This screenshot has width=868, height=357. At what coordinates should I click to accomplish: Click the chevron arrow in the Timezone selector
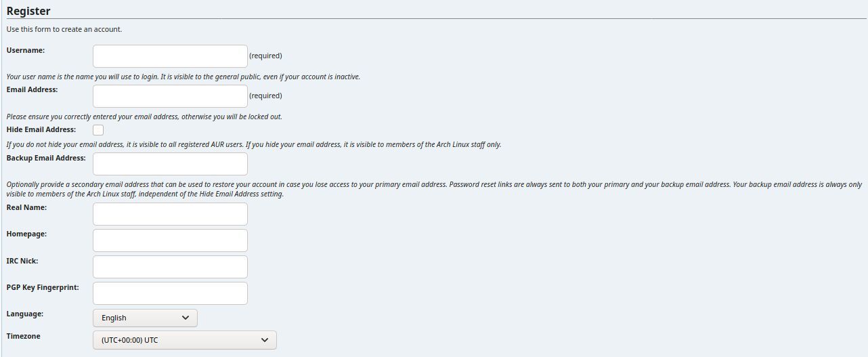click(265, 340)
